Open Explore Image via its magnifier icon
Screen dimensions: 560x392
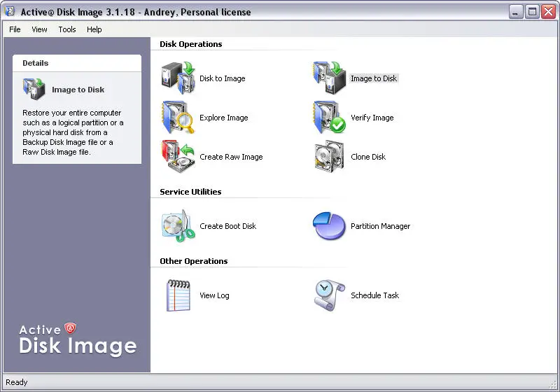[178, 118]
